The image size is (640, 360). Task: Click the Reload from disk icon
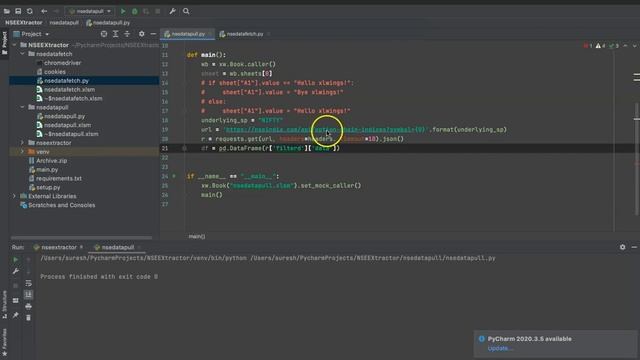click(x=29, y=11)
